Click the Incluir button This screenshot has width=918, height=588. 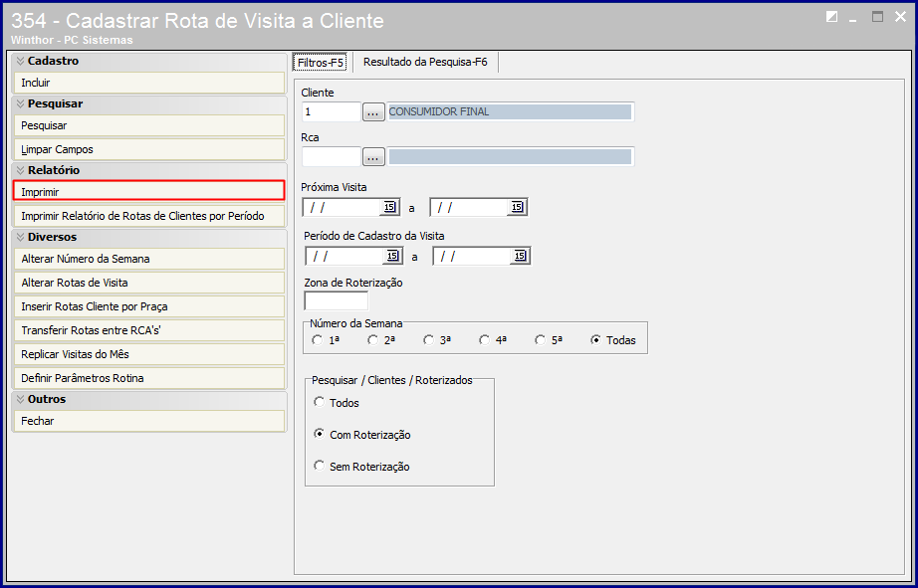[148, 83]
